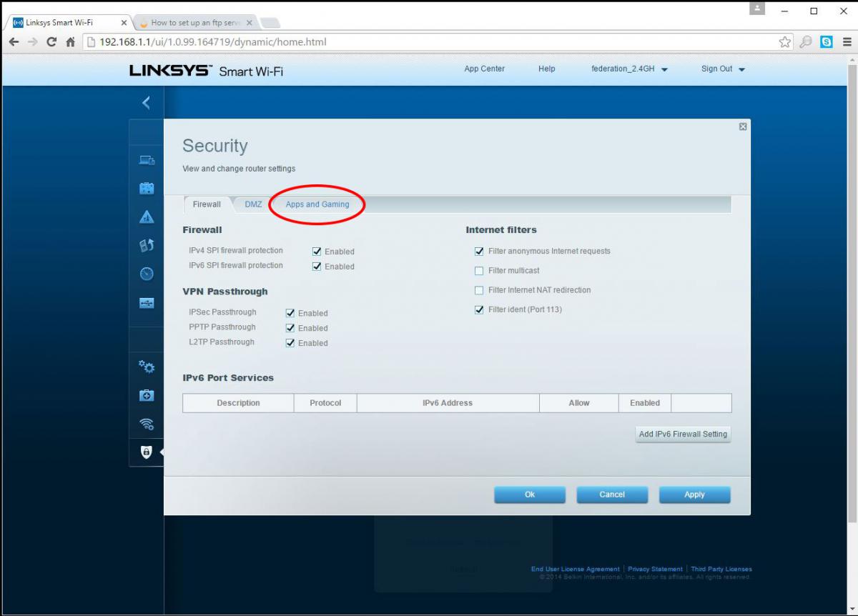Click the browser Forward arrow
Image resolution: width=858 pixels, height=616 pixels.
coord(33,42)
